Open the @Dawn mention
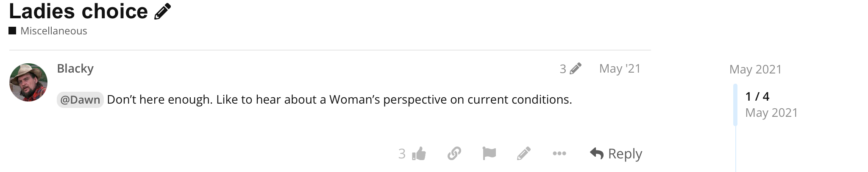This screenshot has width=868, height=172. tap(80, 100)
